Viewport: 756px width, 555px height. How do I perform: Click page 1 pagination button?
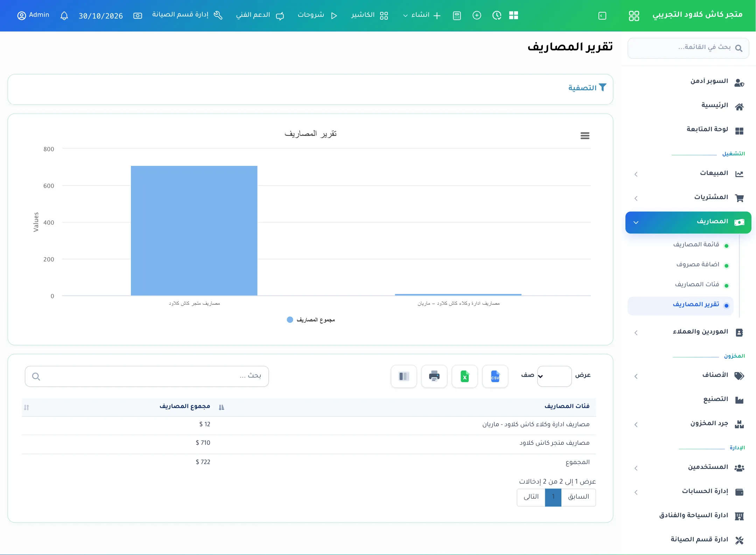(x=553, y=497)
